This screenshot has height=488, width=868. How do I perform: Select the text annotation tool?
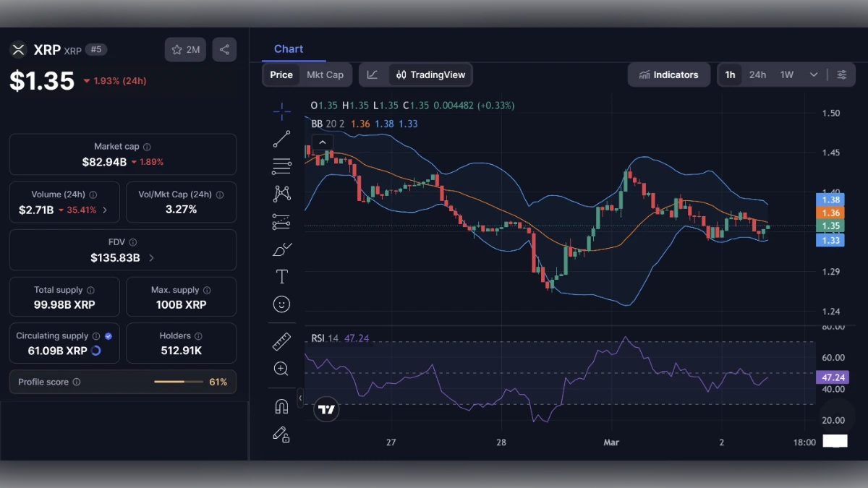point(281,275)
